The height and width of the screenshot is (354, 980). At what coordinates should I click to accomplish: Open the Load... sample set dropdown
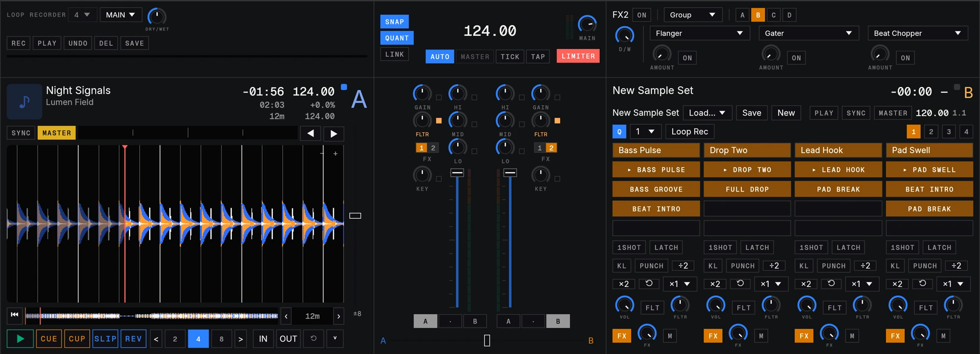click(708, 113)
